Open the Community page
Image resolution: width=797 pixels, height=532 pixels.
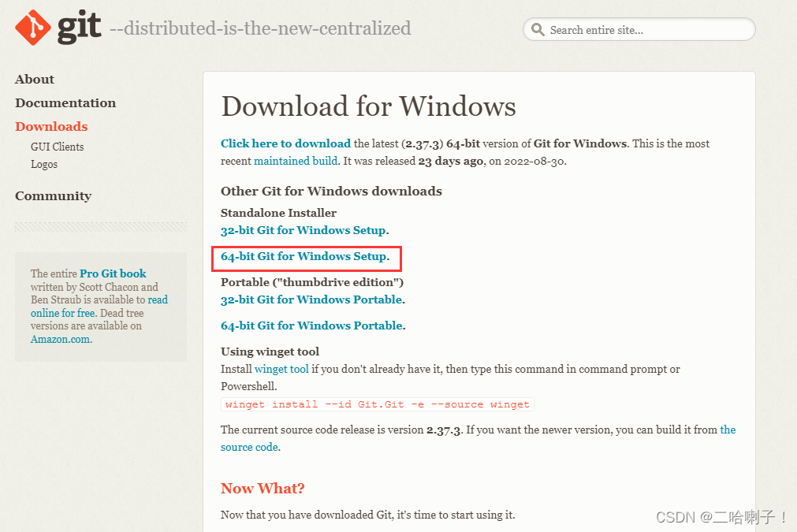pos(54,195)
